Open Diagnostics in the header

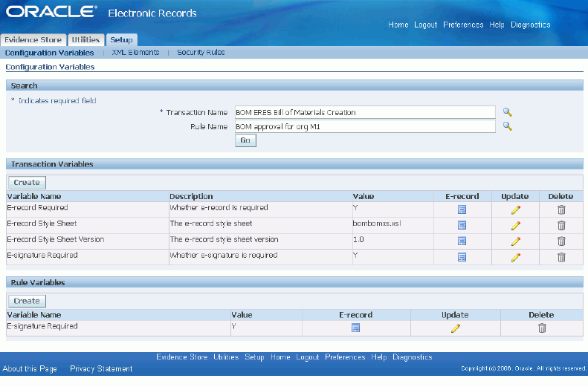click(x=531, y=25)
